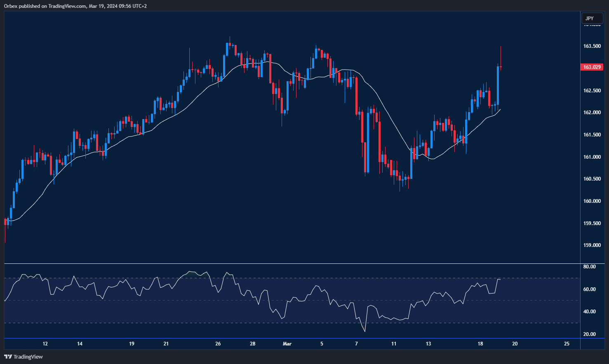
Task: Click the current price label 163.029
Action: (592, 66)
